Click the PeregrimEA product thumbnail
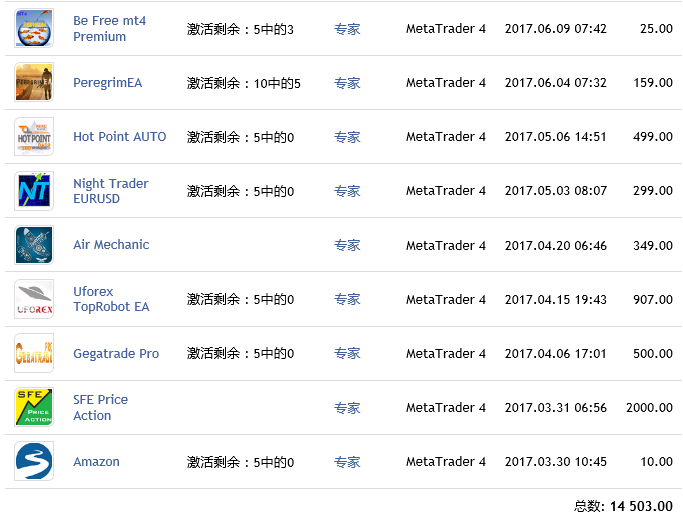 coord(34,82)
